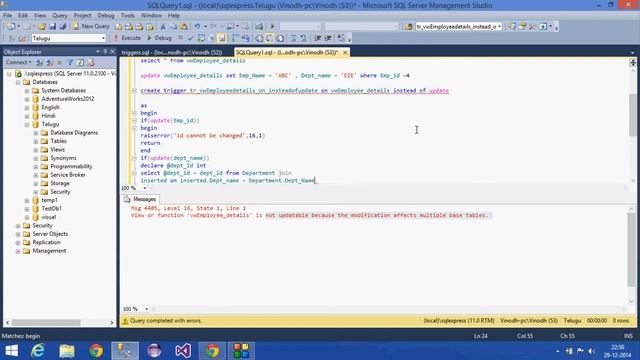640x360 pixels.
Task: Open the Connect dropdown in Object Explorer
Action: point(18,62)
